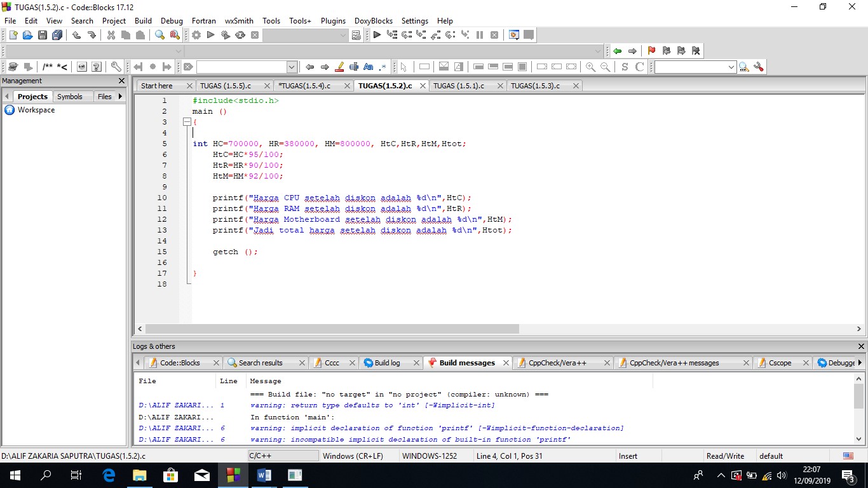Open the Windows Start menu
Screen dimensions: 868x488
pos(15,475)
